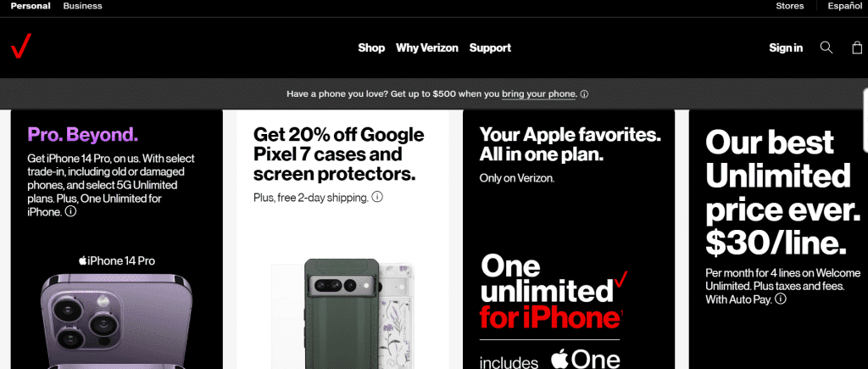Screen dimensions: 868x369
Task: Click the Sign in link
Action: tap(786, 48)
